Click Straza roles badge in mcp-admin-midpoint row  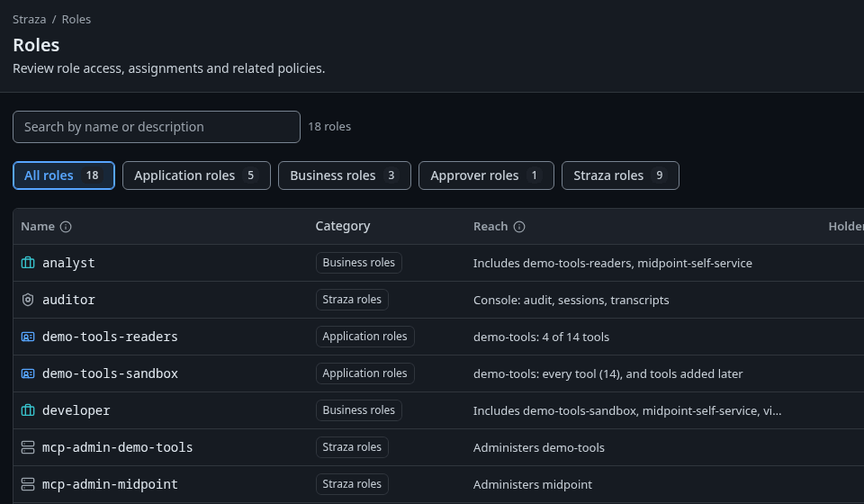[352, 484]
